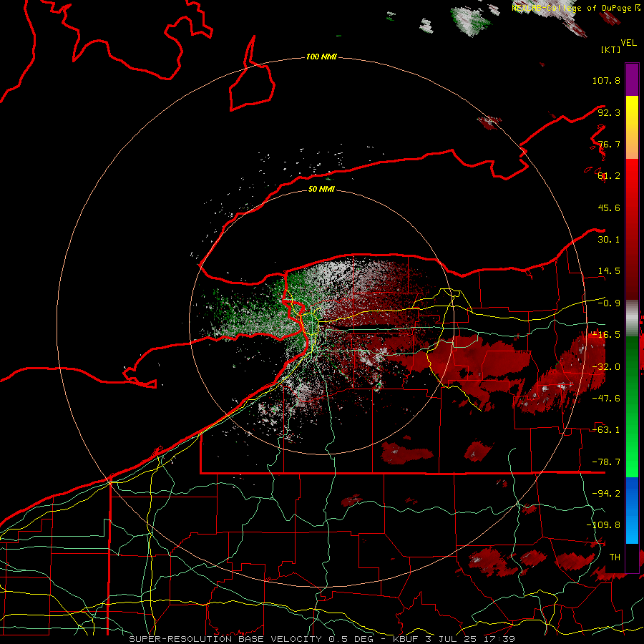Click the 76.7 value on the velocity scale
This screenshot has height=644, width=644.
pyautogui.click(x=609, y=144)
